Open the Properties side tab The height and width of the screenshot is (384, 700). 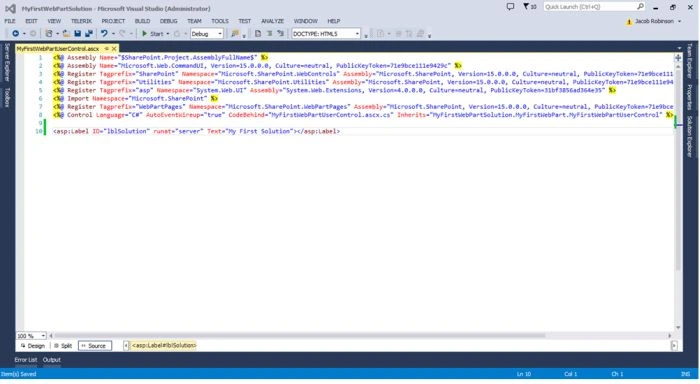coord(689,97)
